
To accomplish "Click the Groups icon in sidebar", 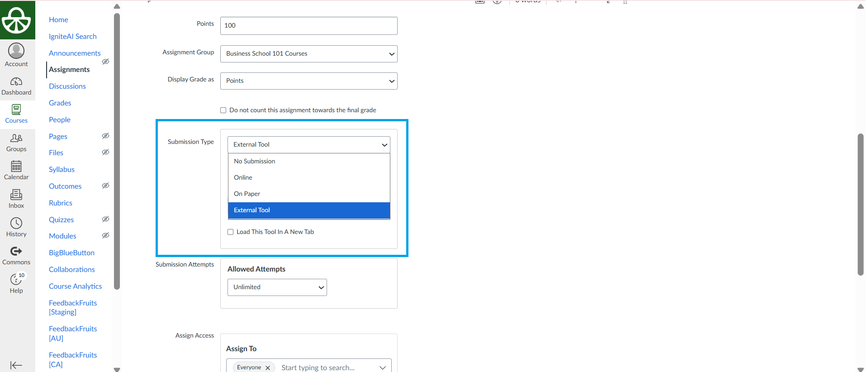I will (16, 138).
